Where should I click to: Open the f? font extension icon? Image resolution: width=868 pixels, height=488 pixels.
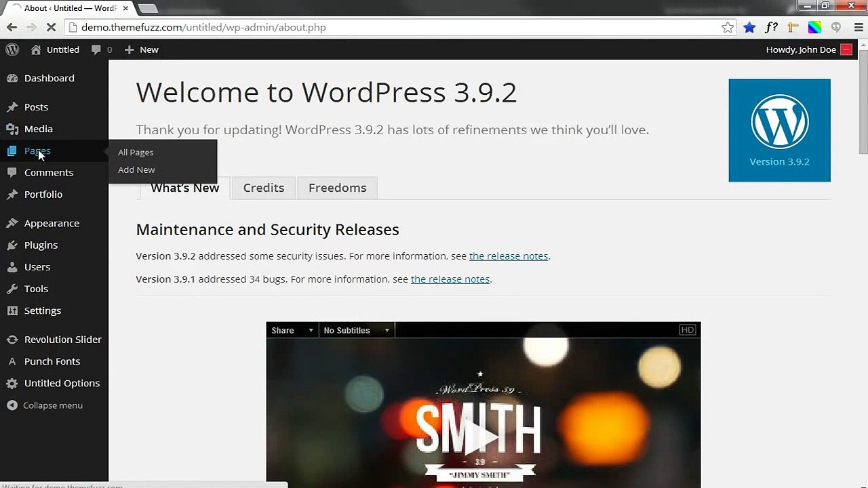tap(771, 27)
